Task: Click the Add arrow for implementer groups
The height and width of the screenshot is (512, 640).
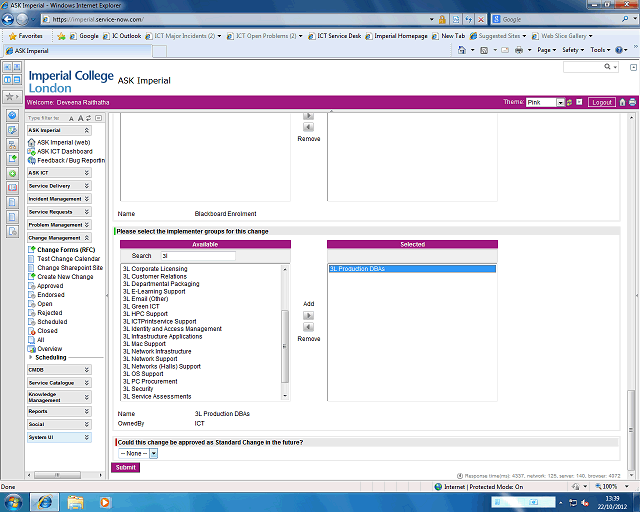Action: coord(308,315)
